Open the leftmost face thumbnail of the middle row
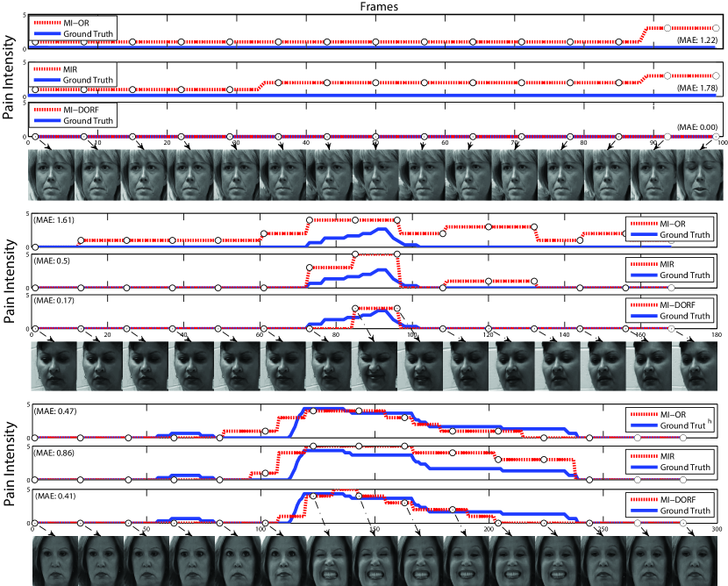This screenshot has width=728, height=586. (x=54, y=366)
